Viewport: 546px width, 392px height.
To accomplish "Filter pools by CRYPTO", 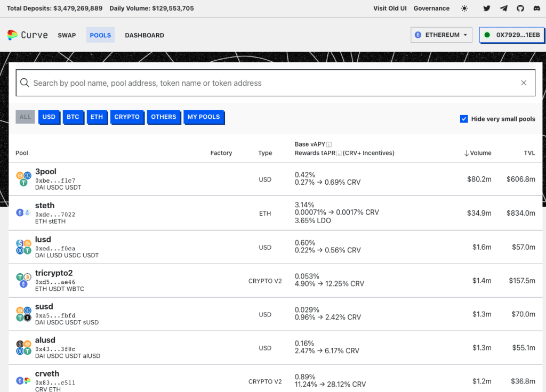I will (127, 117).
